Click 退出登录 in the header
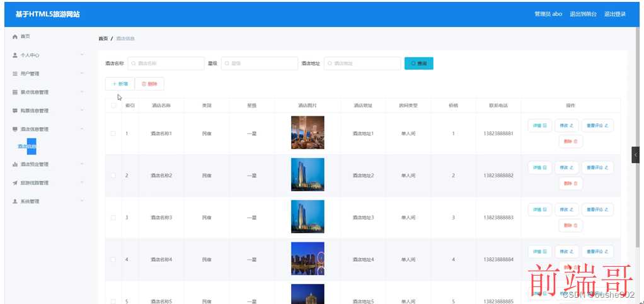 (x=615, y=14)
